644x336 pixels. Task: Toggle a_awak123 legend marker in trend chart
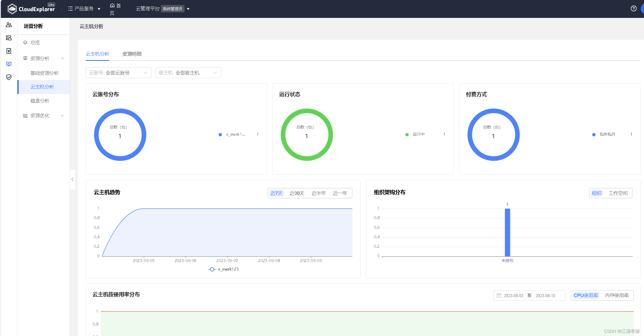click(x=212, y=269)
